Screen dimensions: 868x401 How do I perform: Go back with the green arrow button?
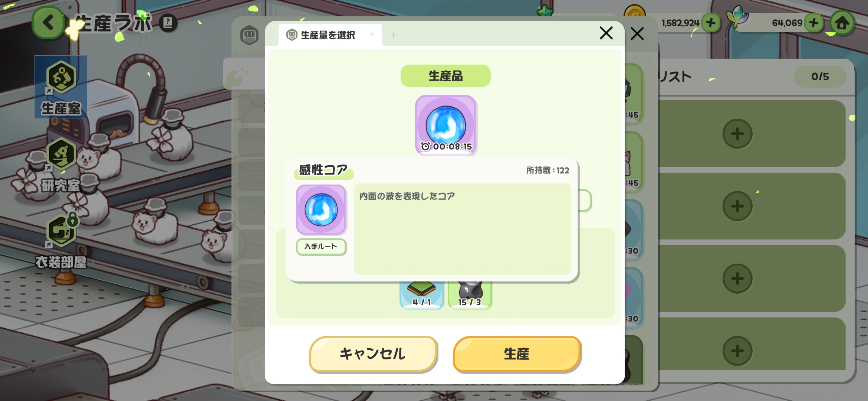[48, 23]
